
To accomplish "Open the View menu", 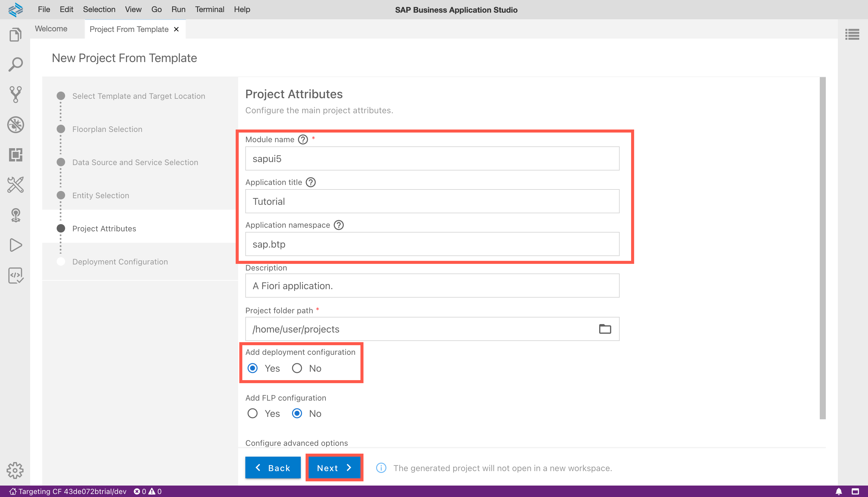I will pos(133,10).
